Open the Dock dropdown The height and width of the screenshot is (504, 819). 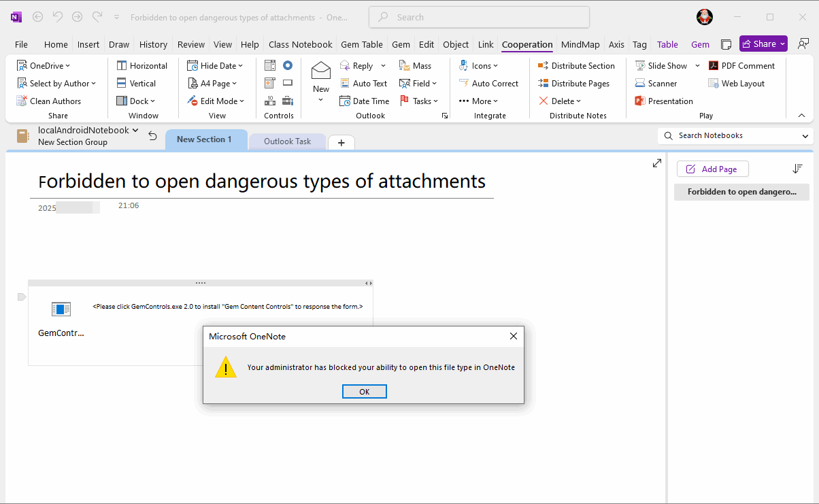click(135, 101)
